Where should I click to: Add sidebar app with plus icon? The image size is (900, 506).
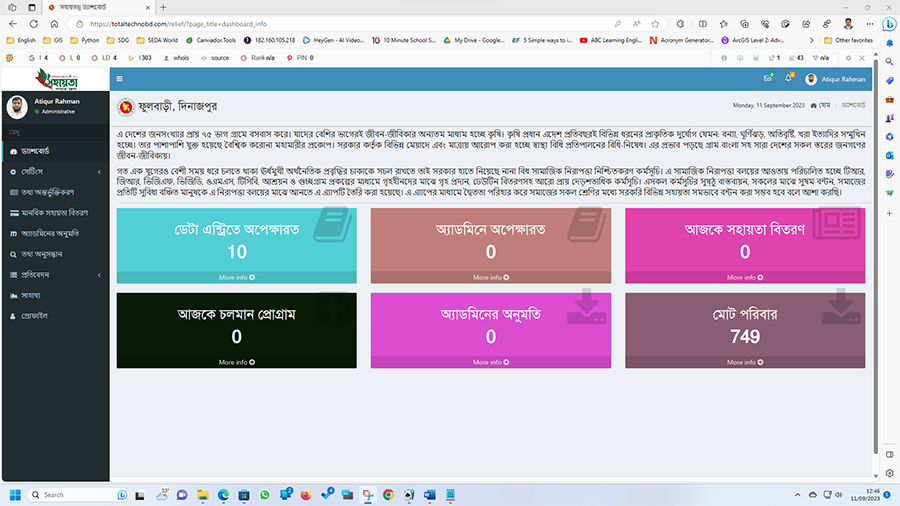click(889, 213)
